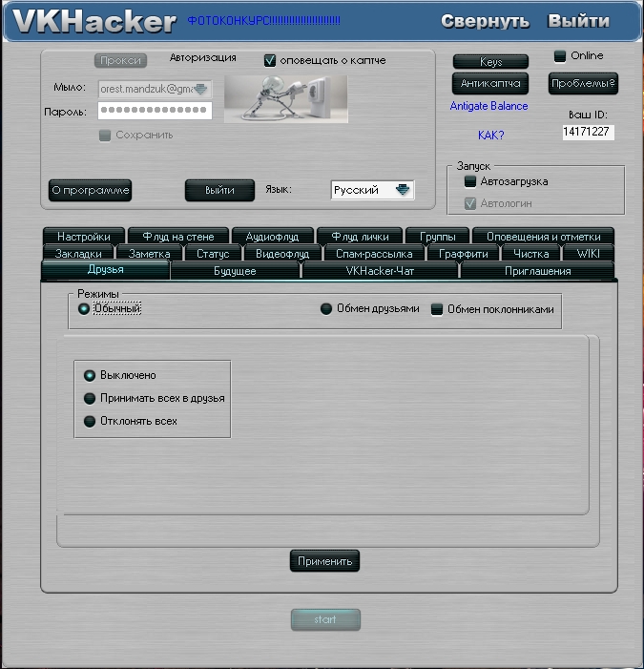Open the email dropdown arrow
The width and height of the screenshot is (644, 669).
200,89
